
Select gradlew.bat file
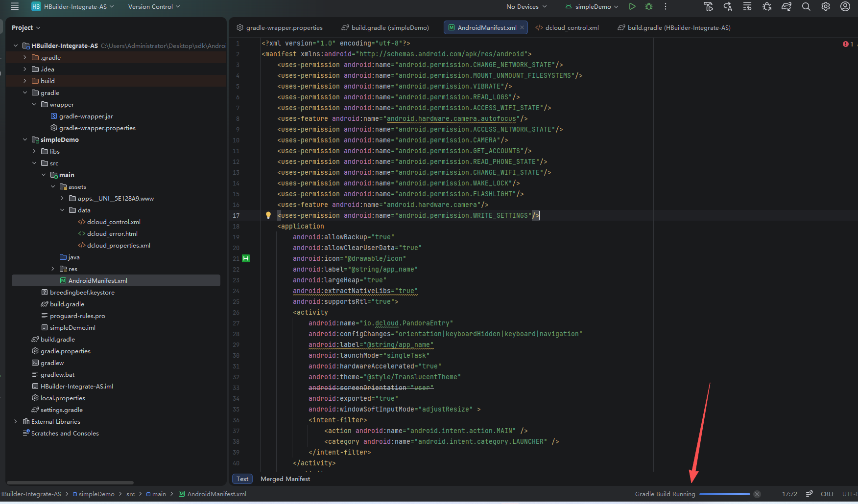point(53,374)
